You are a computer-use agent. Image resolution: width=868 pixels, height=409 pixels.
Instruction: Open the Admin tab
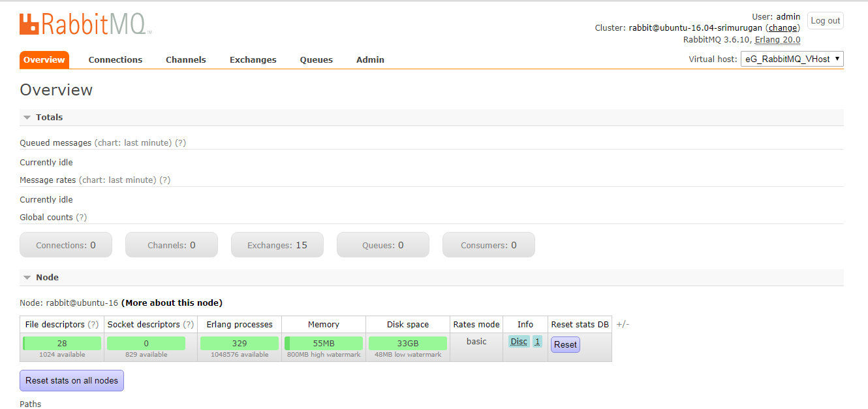370,59
